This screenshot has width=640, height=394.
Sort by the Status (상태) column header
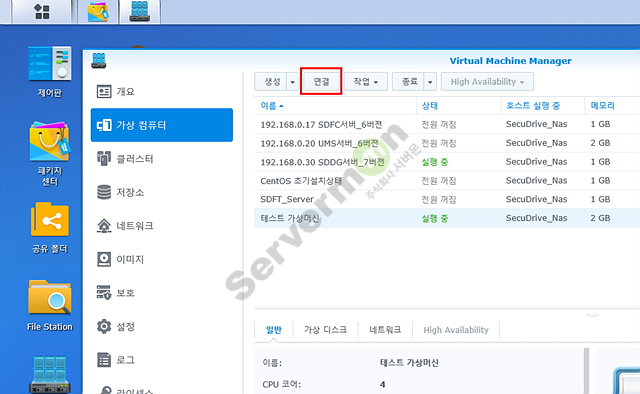pos(458,106)
